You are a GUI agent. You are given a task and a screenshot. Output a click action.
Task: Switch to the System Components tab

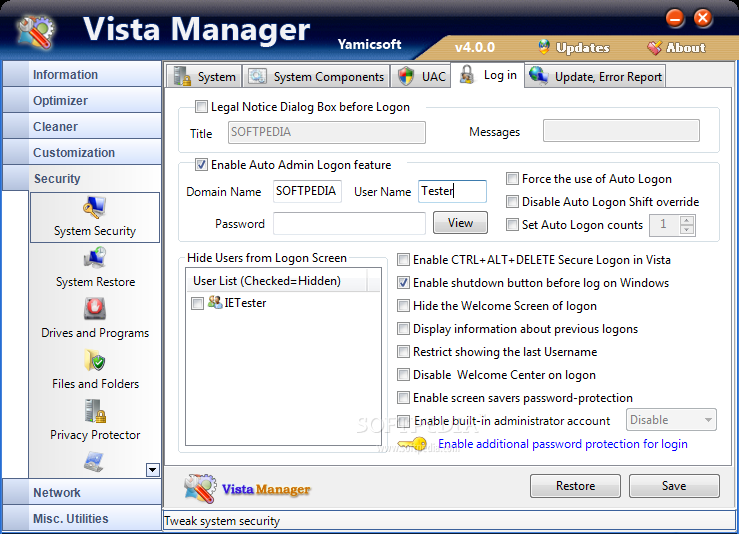coord(316,76)
